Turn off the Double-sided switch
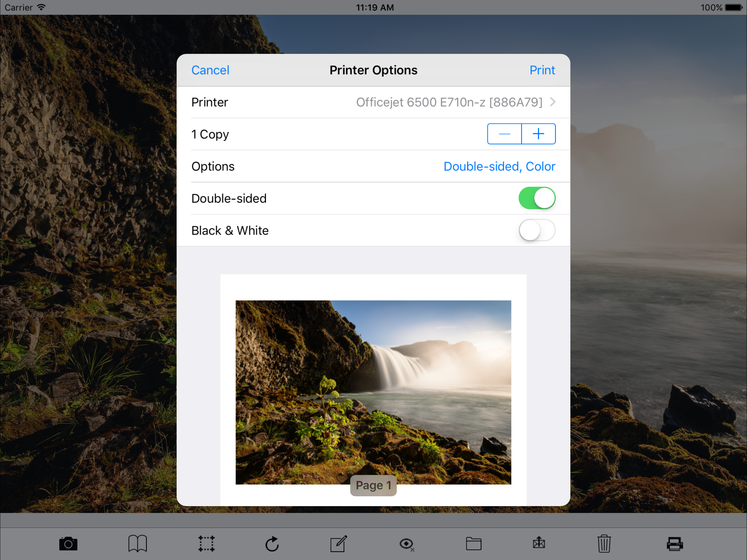Image resolution: width=747 pixels, height=560 pixels. tap(537, 198)
